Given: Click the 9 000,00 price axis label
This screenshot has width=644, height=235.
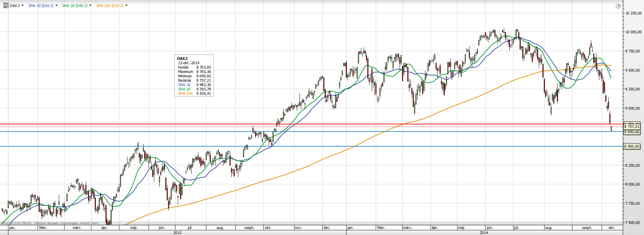Looking at the screenshot, I should coord(633,108).
